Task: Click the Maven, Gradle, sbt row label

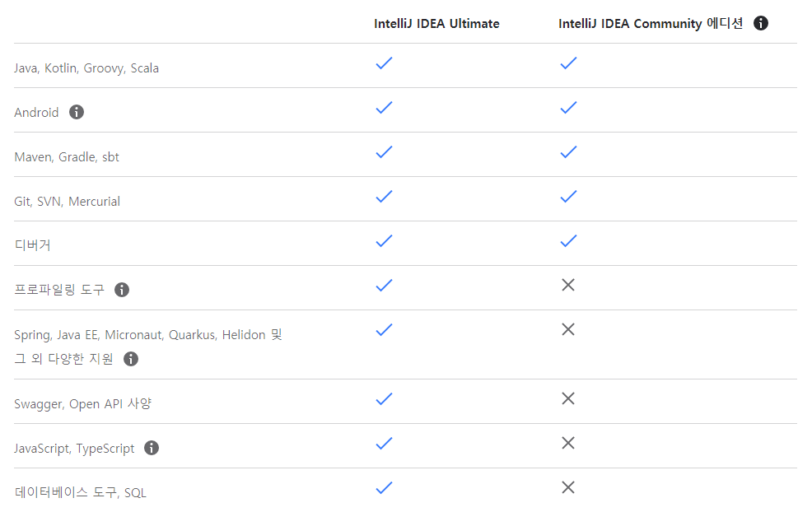Action: (x=67, y=157)
